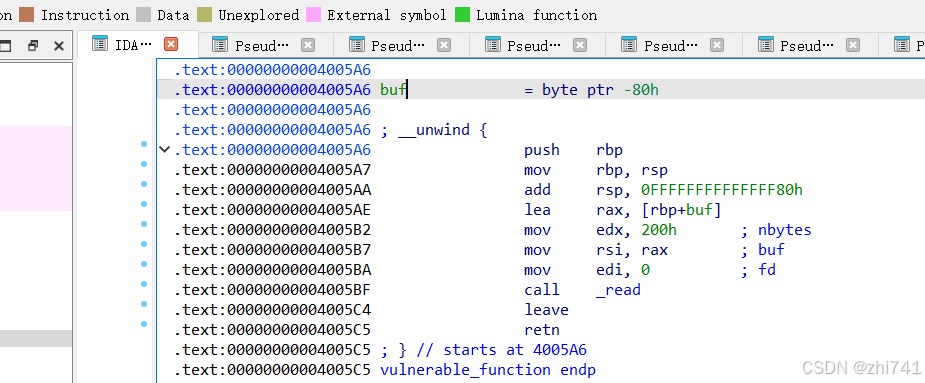925x383 pixels.
Task: Click the brown Instruction legend swatch
Action: [27, 15]
